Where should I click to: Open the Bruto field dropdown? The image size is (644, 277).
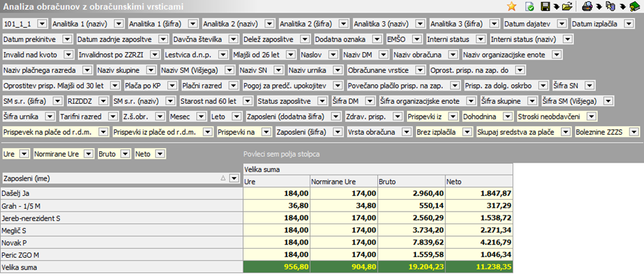pyautogui.click(x=124, y=153)
